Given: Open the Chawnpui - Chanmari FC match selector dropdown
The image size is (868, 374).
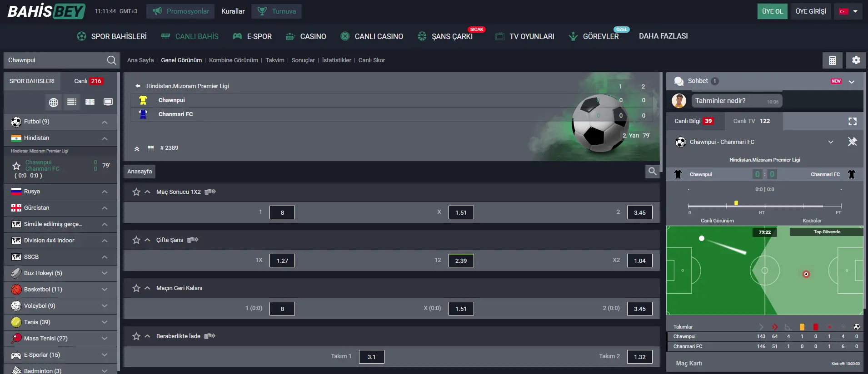Looking at the screenshot, I should pyautogui.click(x=831, y=142).
